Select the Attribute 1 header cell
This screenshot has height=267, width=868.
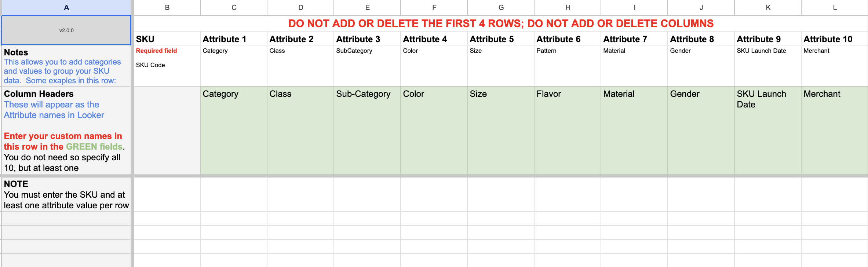pos(234,39)
